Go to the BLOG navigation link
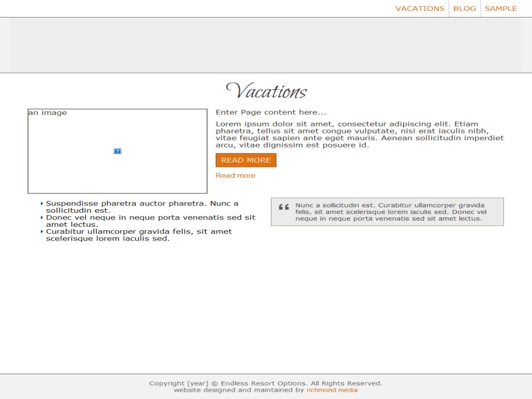This screenshot has width=532, height=399. (464, 8)
